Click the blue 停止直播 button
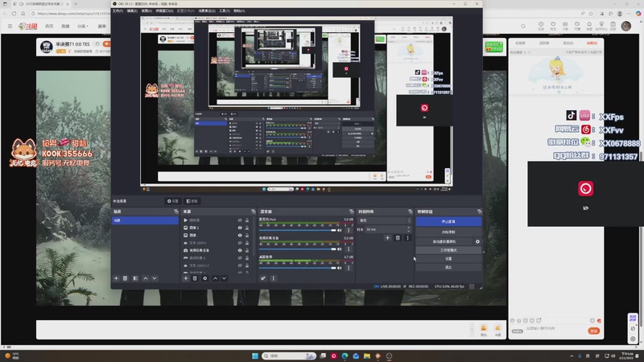This screenshot has width=644, height=362. [448, 222]
